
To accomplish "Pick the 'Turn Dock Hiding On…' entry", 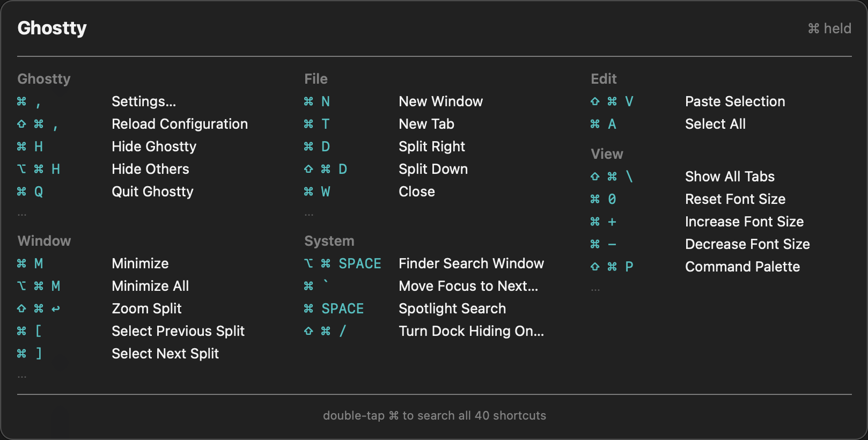I will point(471,331).
